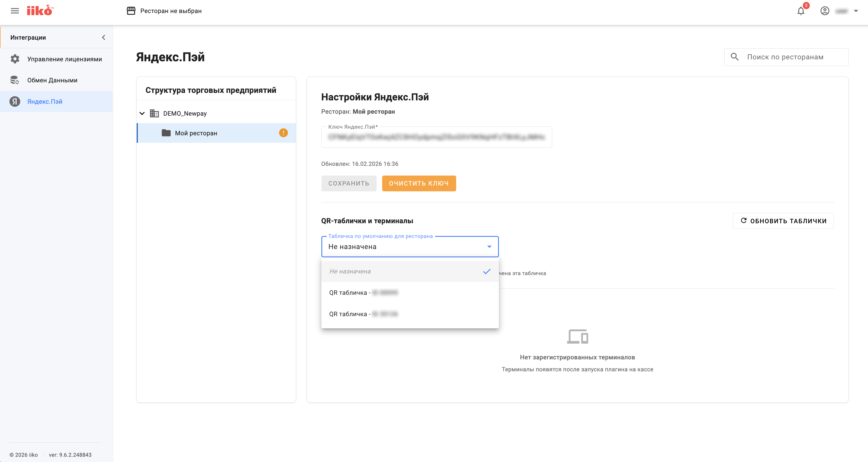Open notifications bell
The height and width of the screenshot is (462, 868).
pos(801,11)
